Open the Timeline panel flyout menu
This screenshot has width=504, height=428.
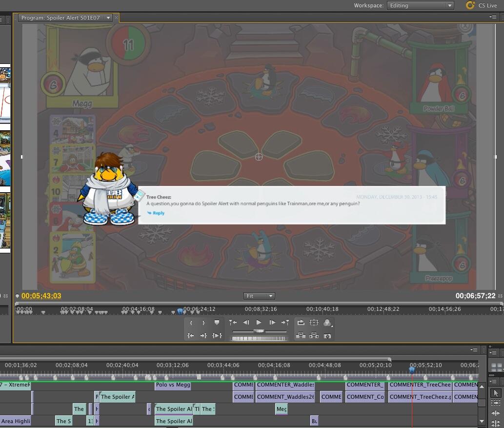coord(474,349)
